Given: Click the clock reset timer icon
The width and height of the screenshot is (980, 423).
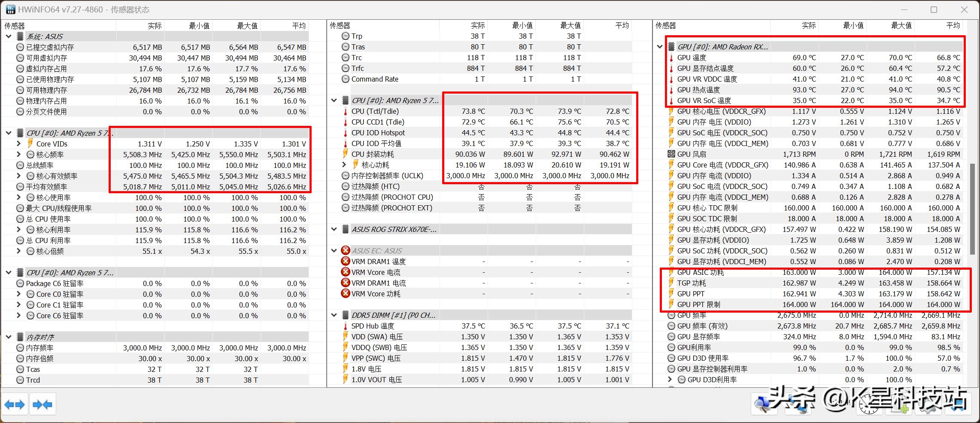Looking at the screenshot, I should tap(869, 405).
